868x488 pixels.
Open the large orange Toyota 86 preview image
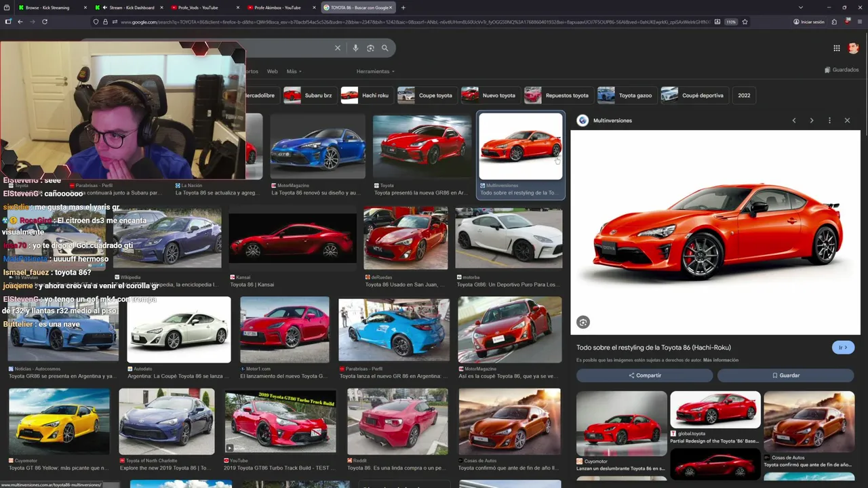click(715, 232)
